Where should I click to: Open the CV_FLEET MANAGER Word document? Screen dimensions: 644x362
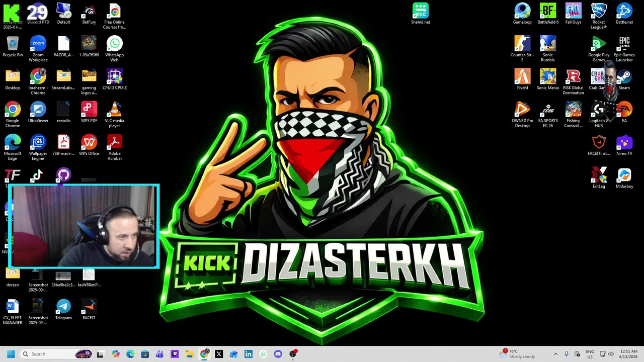pos(13,311)
